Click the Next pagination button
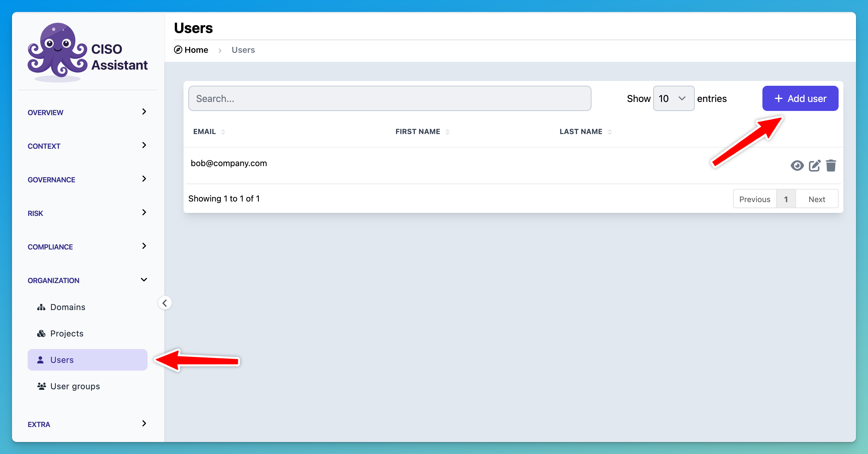This screenshot has height=454, width=868. [816, 199]
